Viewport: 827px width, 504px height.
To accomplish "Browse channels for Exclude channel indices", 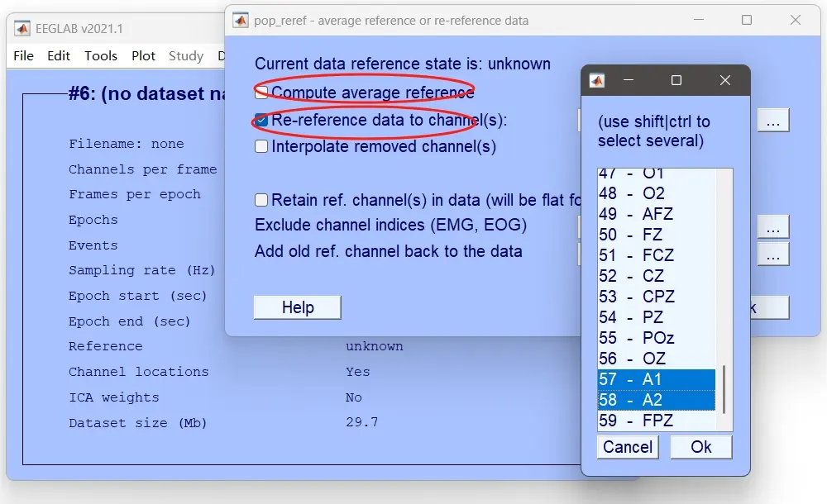I will tap(773, 226).
